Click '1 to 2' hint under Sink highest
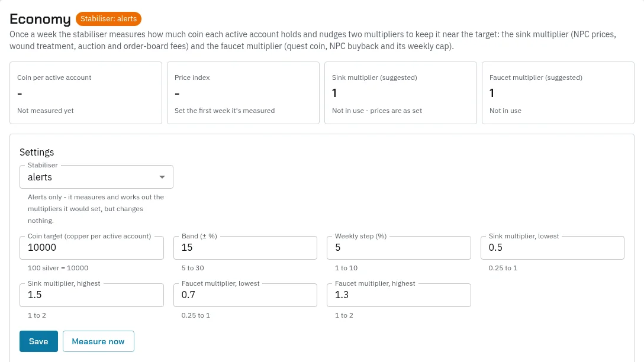 (x=37, y=315)
